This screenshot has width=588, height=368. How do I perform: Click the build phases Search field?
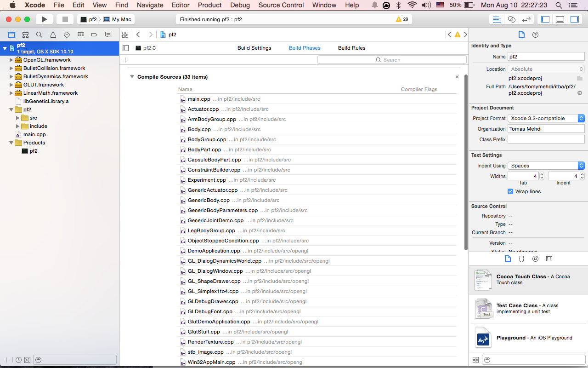[392, 60]
